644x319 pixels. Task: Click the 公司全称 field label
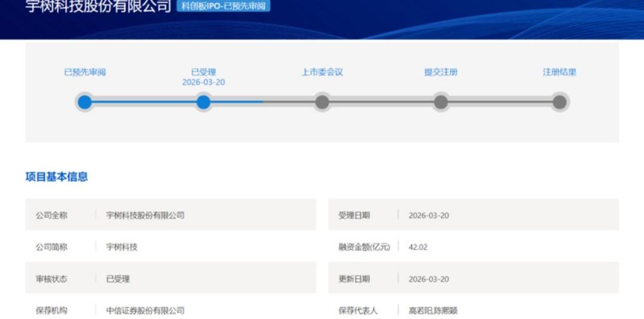[51, 215]
